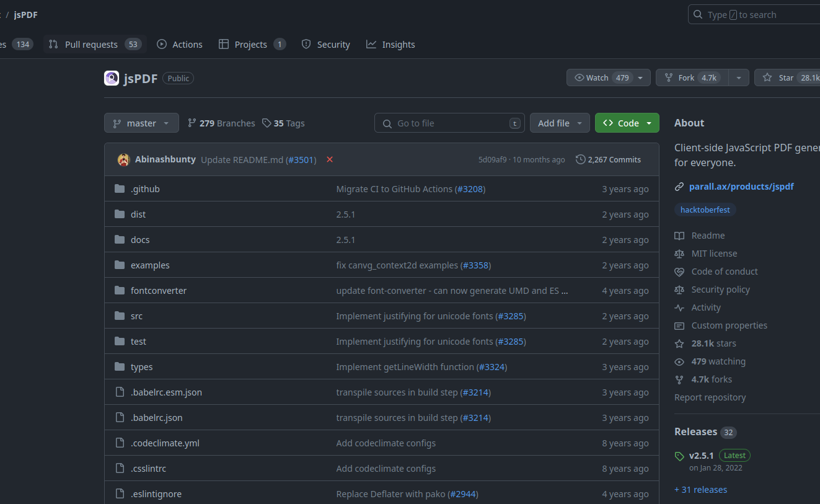
Task: Click the src folder icon
Action: 120,316
